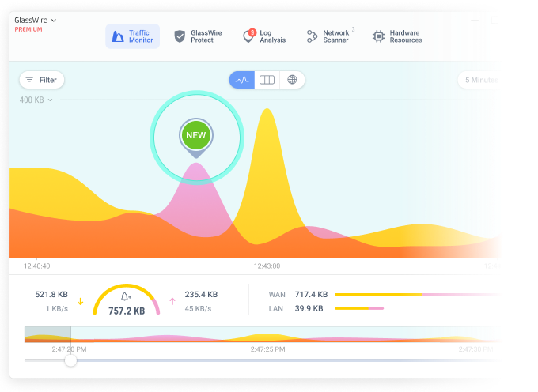Click the filter lines icon

click(29, 80)
